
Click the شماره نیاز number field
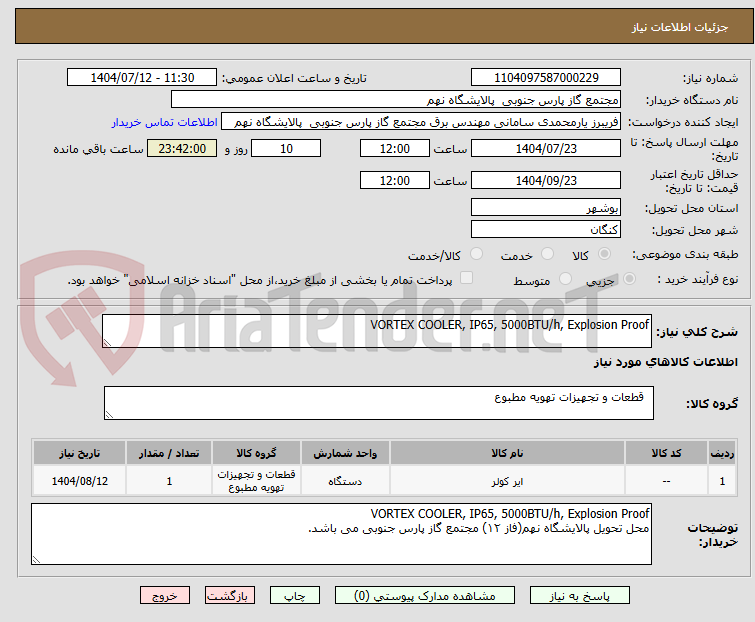point(545,78)
